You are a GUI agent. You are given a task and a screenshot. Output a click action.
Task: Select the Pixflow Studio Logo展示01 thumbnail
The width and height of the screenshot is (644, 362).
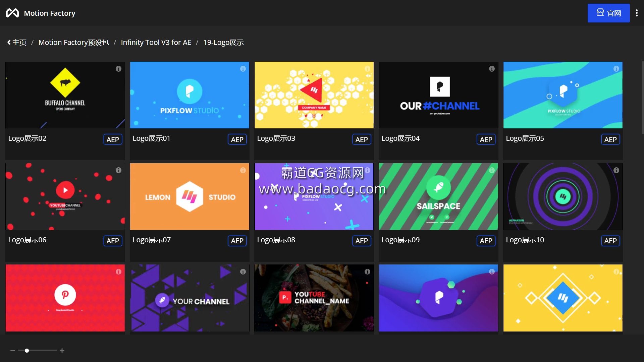click(x=190, y=95)
